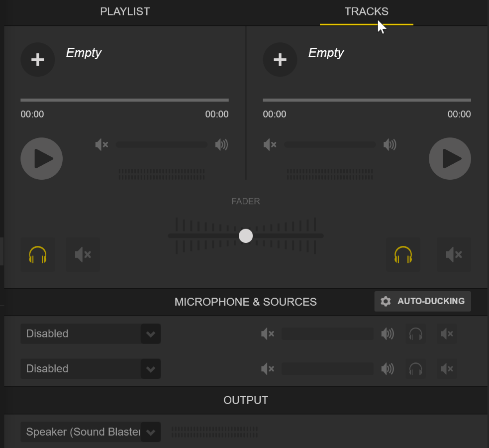Add a track to the left deck
Screen dimensions: 489x448
click(37, 60)
